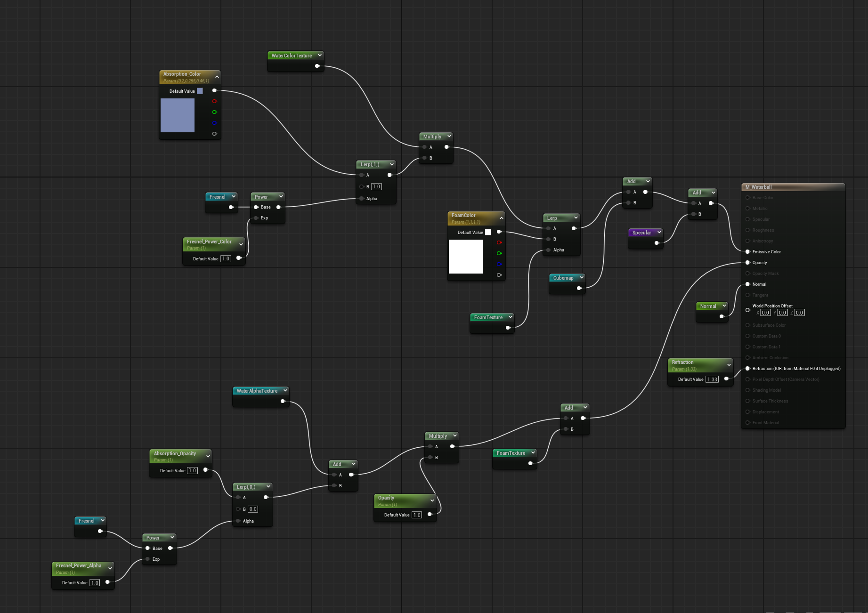Screen dimensions: 868x613
Task: Select the upper Multiply node title
Action: click(x=432, y=137)
